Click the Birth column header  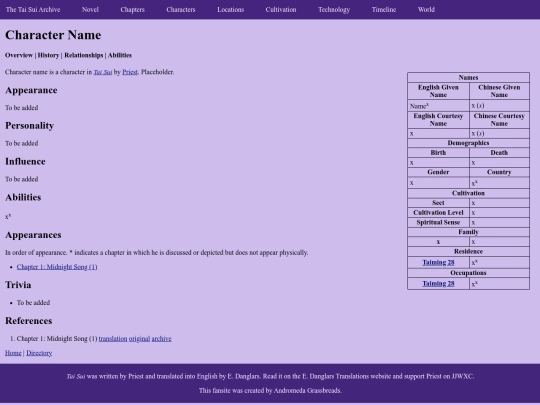[438, 153]
